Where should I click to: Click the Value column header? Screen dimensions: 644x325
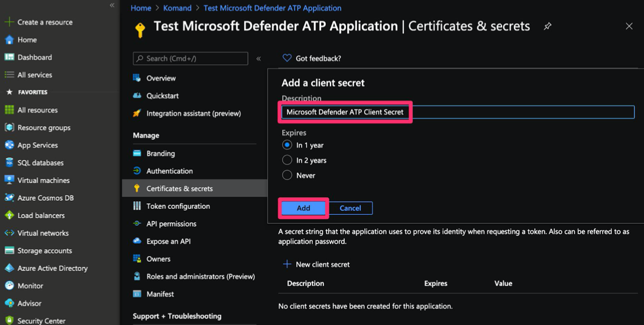(x=503, y=283)
